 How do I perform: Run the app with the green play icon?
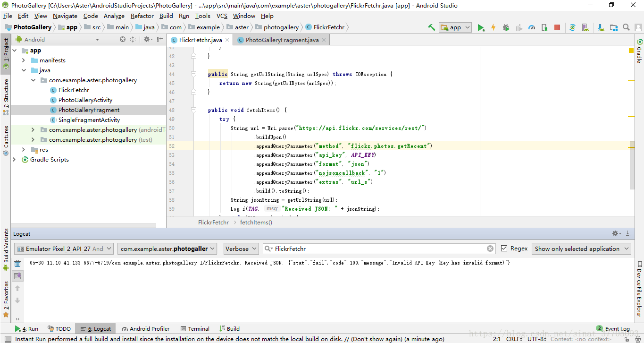(481, 27)
